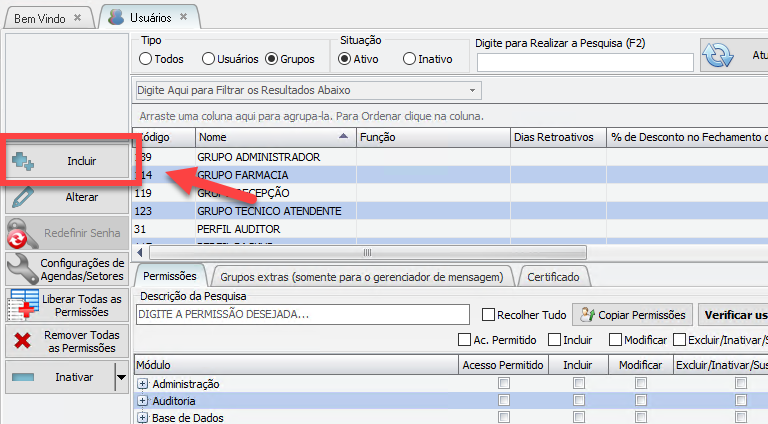Select the Todos radio button
This screenshot has height=424, width=768.
click(x=147, y=59)
